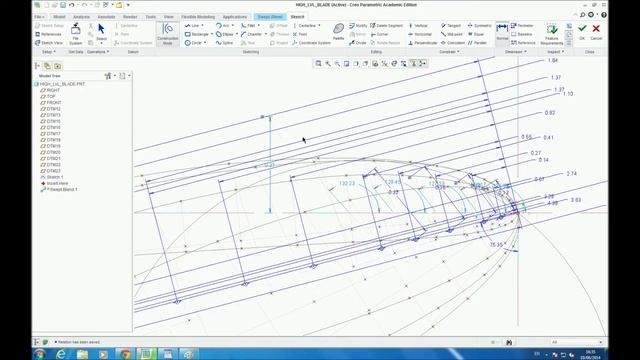Select the RIGHT datum plane in tree
The image size is (640, 360).
(50, 90)
